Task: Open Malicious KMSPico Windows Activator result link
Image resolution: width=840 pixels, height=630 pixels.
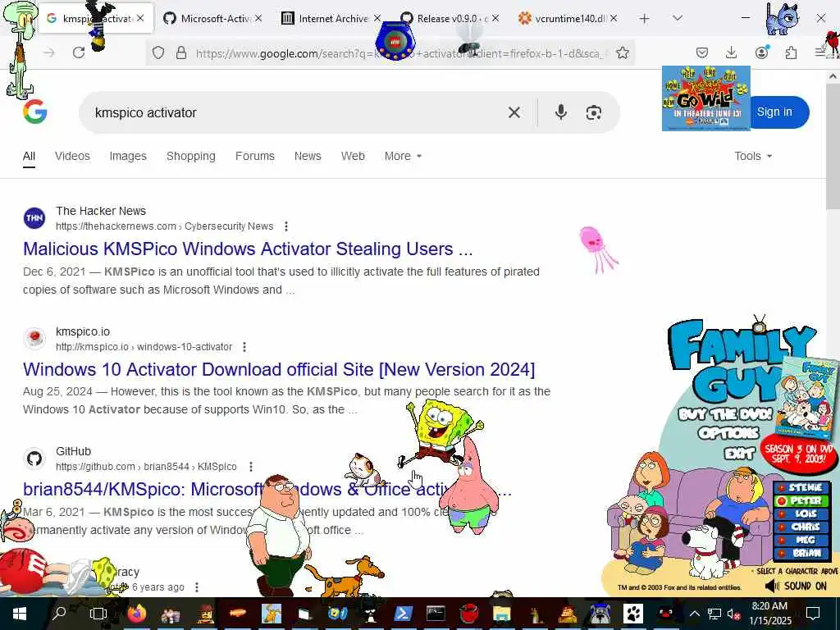Action: (x=248, y=249)
